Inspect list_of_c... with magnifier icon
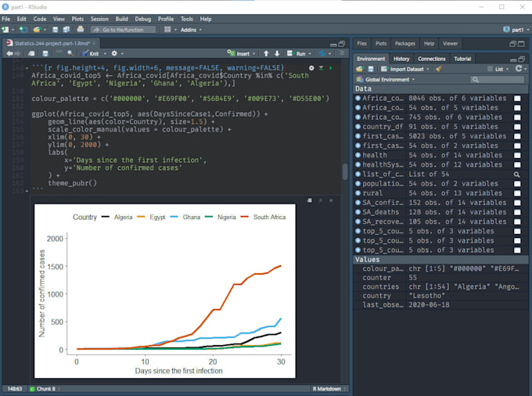532x396 pixels. tap(516, 174)
